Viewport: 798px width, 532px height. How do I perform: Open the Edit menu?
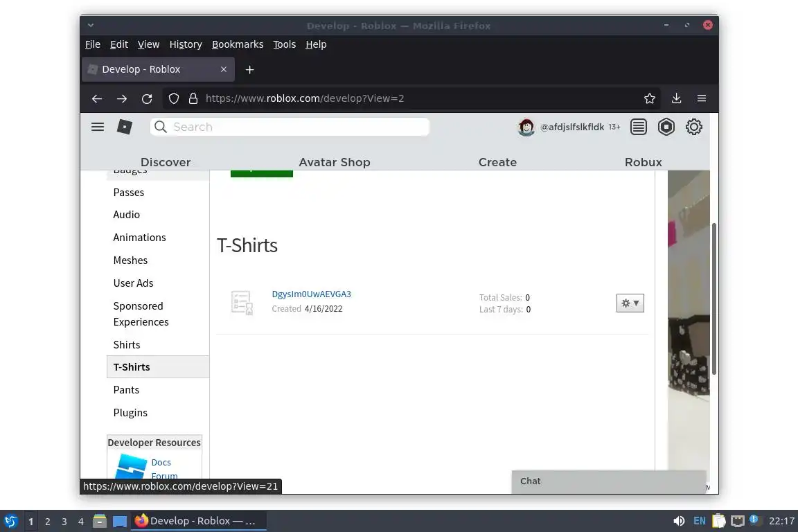click(119, 44)
